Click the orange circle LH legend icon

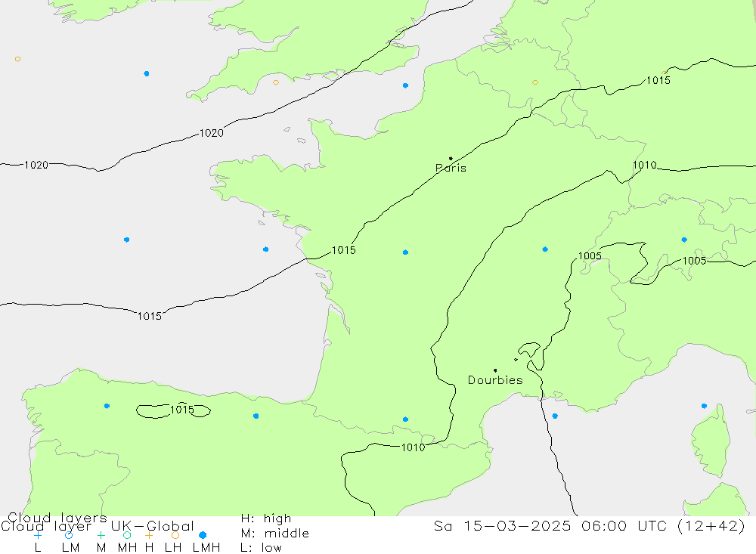[x=175, y=535]
